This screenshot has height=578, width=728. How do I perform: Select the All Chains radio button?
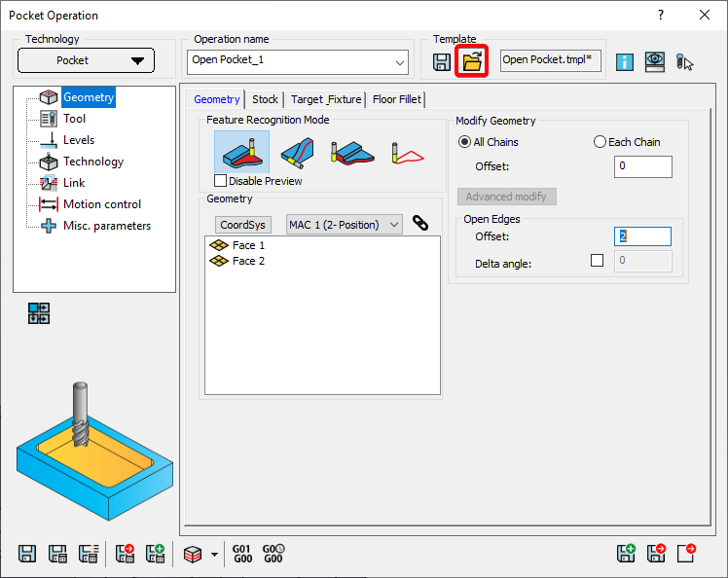pos(465,142)
